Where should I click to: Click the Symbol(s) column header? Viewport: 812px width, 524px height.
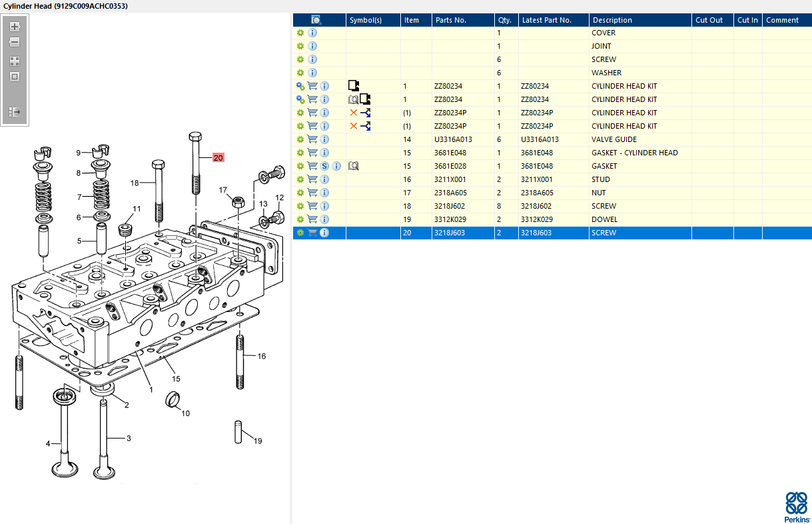373,20
